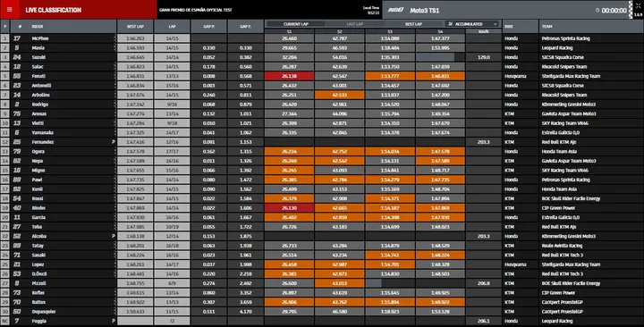Click rider number 75 for Arenas

(17, 113)
